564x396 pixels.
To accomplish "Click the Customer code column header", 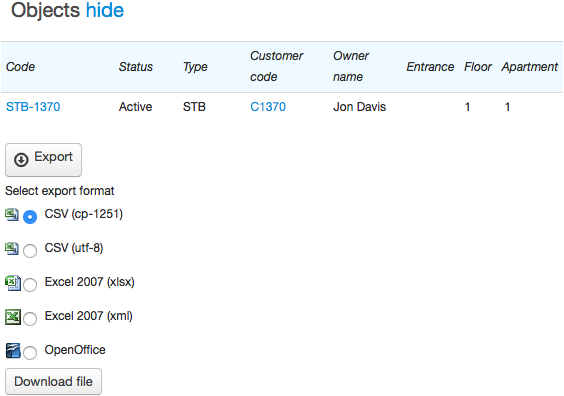I will [276, 66].
